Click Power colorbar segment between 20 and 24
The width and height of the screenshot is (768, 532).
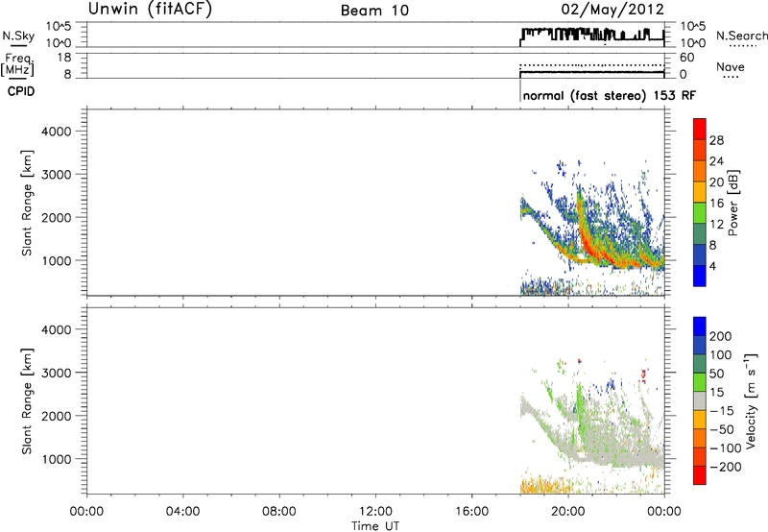(700, 171)
